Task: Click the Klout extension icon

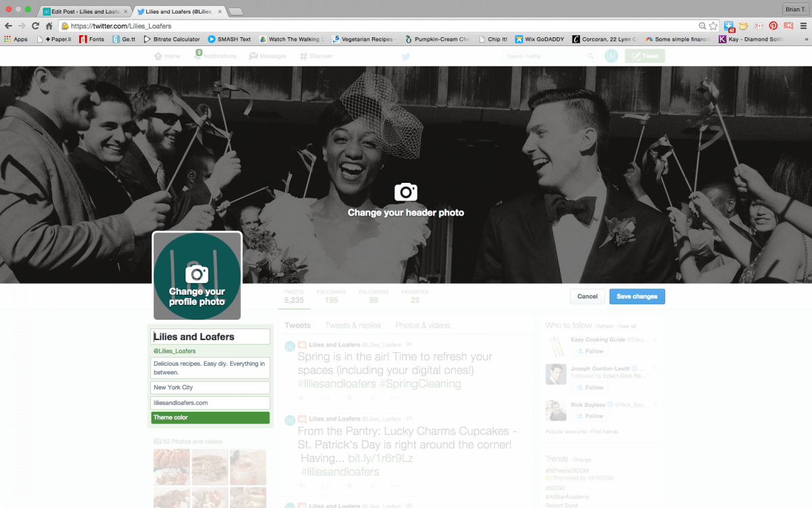Action: (788, 26)
